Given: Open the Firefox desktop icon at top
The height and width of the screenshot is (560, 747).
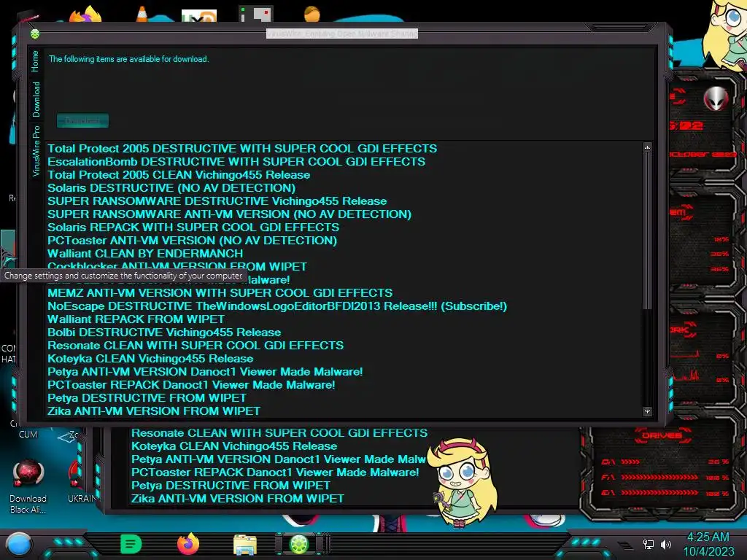Looking at the screenshot, I should 86,15.
